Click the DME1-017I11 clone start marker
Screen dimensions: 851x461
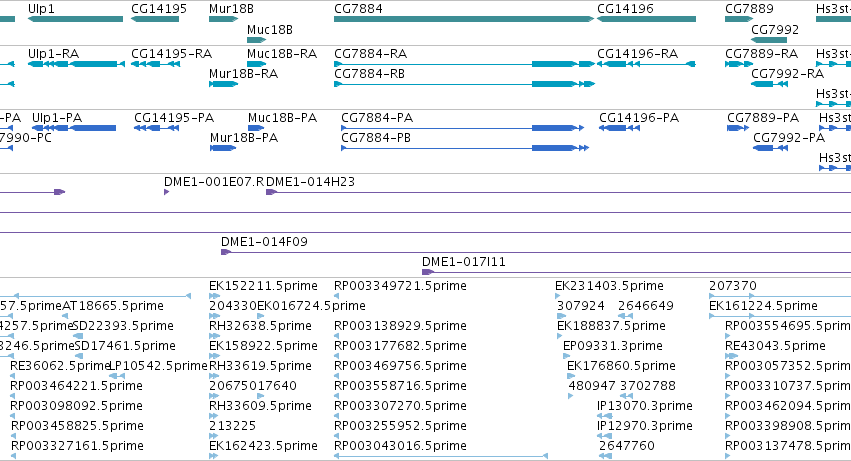[428, 272]
